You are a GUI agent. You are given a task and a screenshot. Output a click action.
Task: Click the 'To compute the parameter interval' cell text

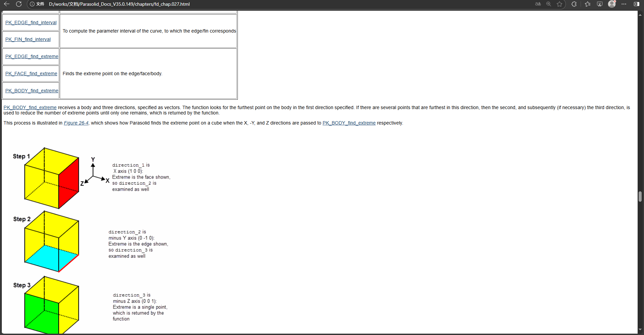[x=149, y=31]
